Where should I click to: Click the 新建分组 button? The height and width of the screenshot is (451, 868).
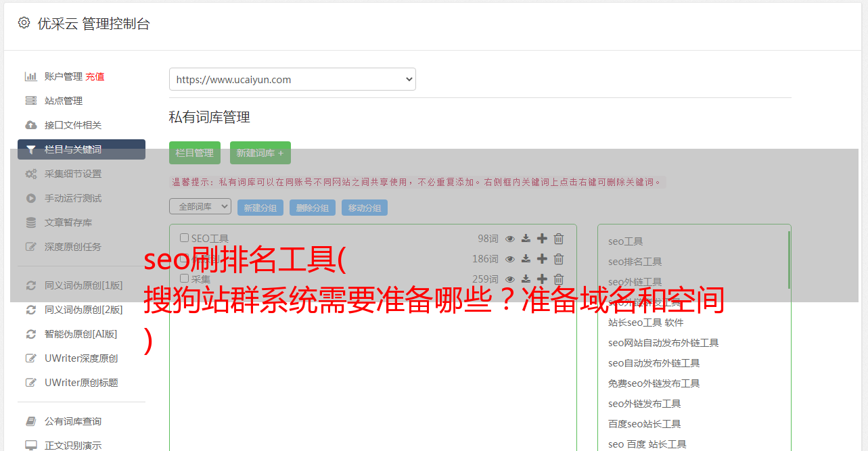coord(260,208)
